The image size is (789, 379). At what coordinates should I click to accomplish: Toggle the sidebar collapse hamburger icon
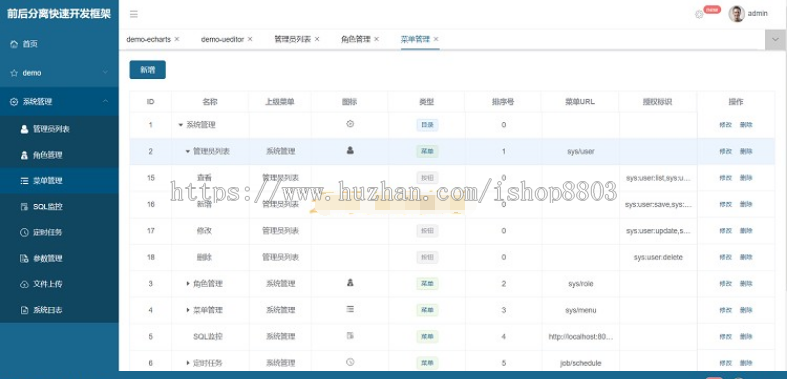coord(134,14)
